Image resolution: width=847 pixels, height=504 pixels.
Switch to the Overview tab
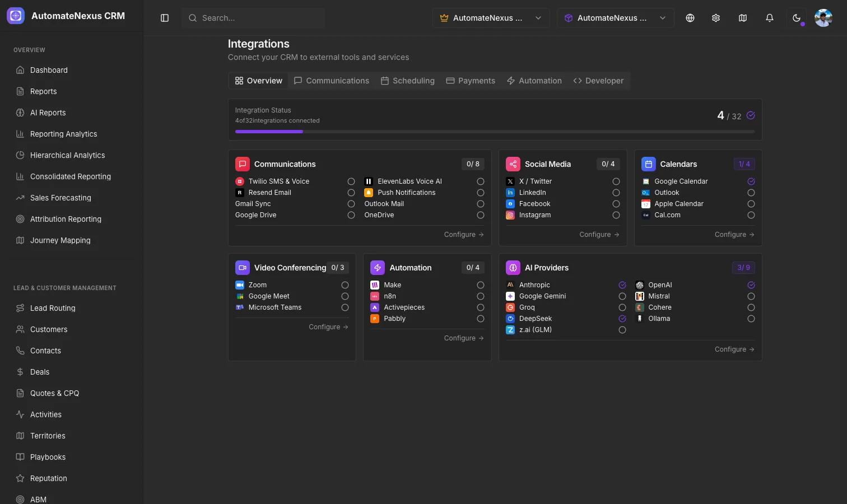259,81
